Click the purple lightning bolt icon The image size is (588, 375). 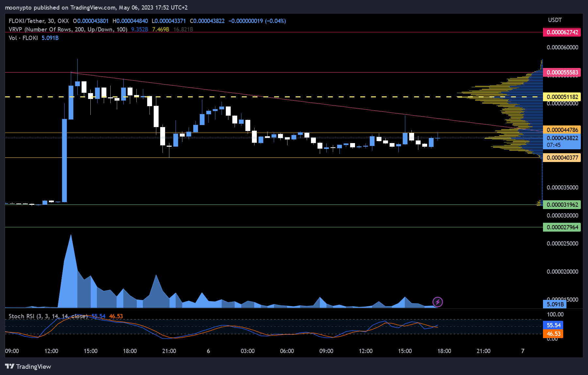438,302
